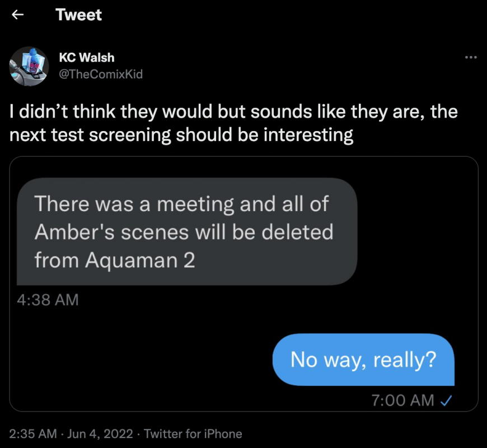
Task: Click KC Walsh's profile avatar
Action: point(29,66)
